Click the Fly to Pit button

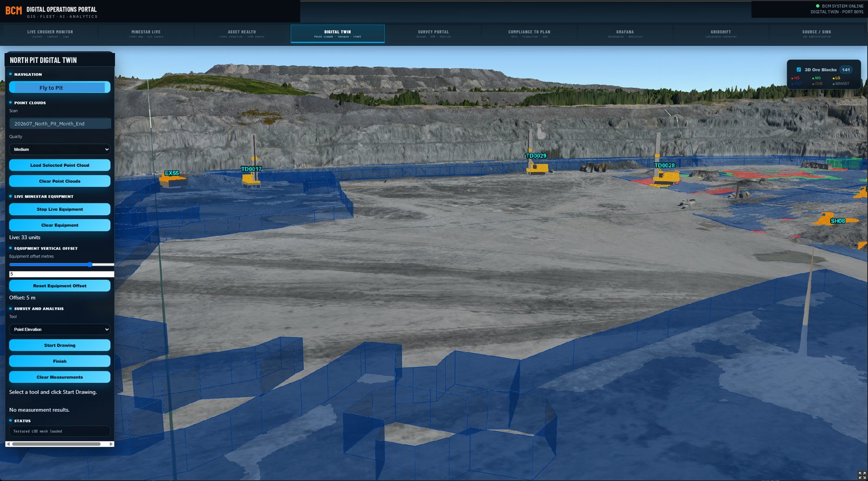[60, 87]
